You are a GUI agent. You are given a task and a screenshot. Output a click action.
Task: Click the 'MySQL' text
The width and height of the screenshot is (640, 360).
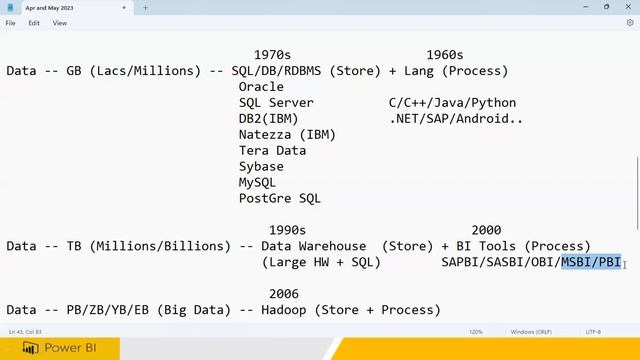pos(258,182)
